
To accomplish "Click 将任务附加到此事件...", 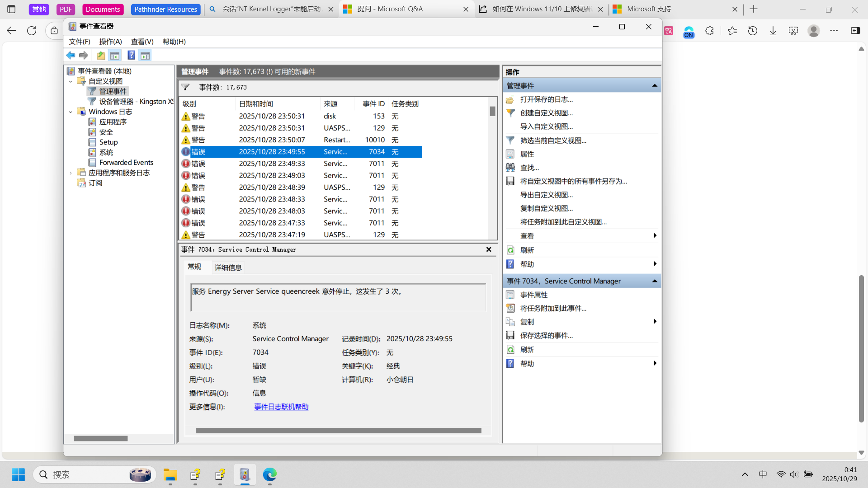I will pos(553,308).
